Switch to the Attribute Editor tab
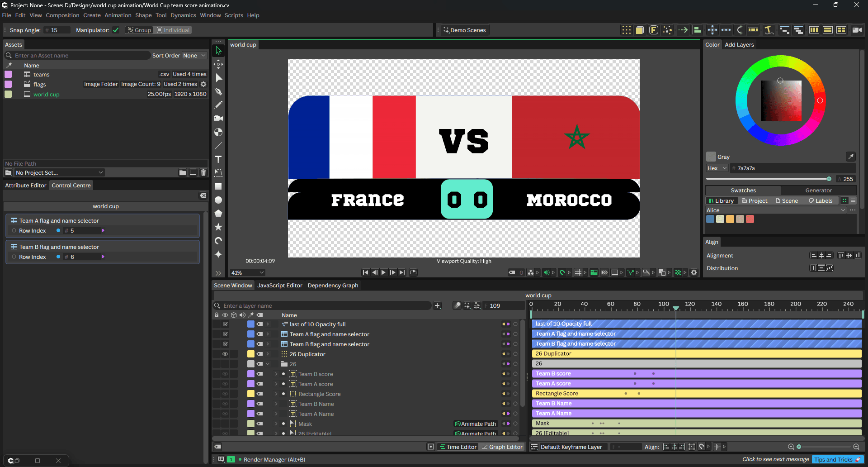The height and width of the screenshot is (467, 868). point(26,185)
